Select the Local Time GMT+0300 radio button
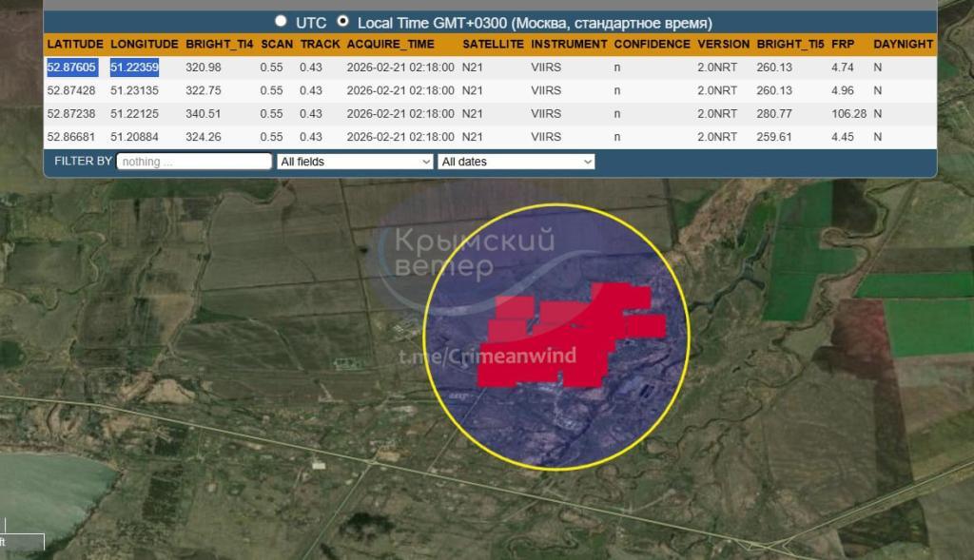 pos(343,21)
